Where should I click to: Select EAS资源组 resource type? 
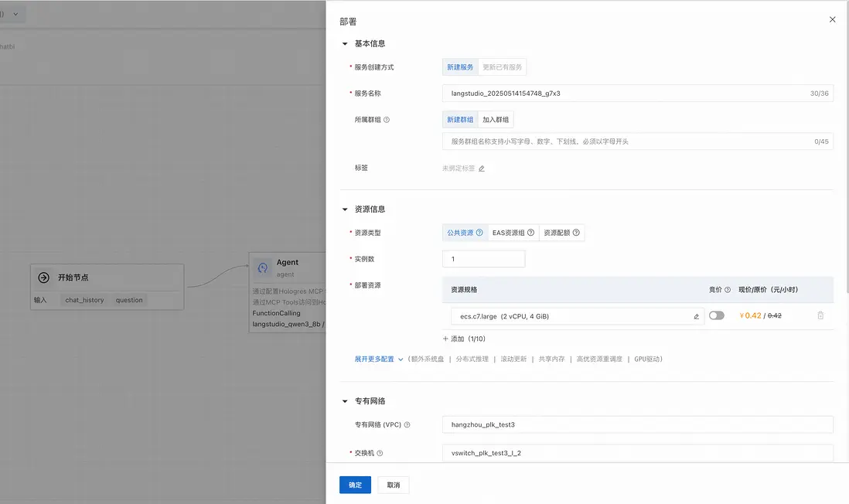click(x=513, y=233)
